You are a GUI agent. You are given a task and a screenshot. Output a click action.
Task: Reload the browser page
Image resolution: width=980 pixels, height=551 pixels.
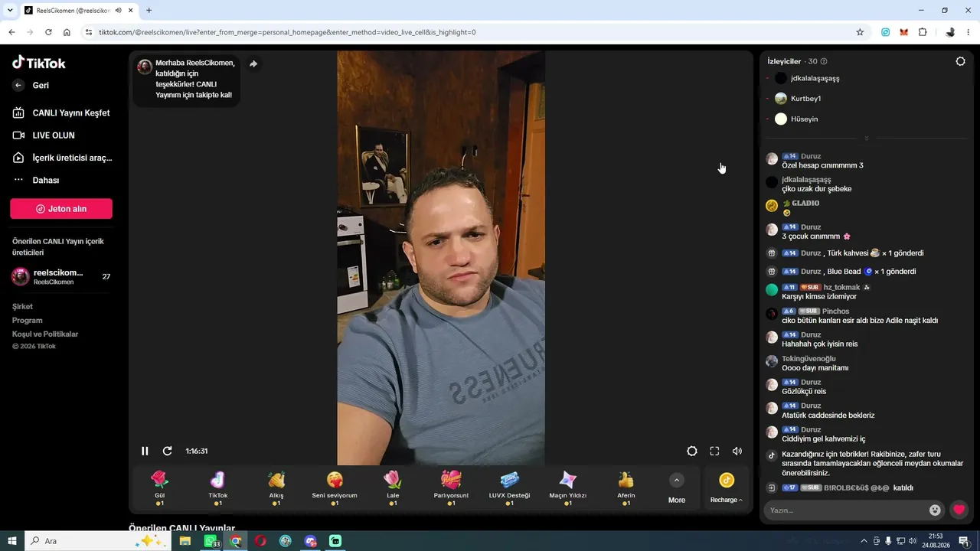[48, 32]
